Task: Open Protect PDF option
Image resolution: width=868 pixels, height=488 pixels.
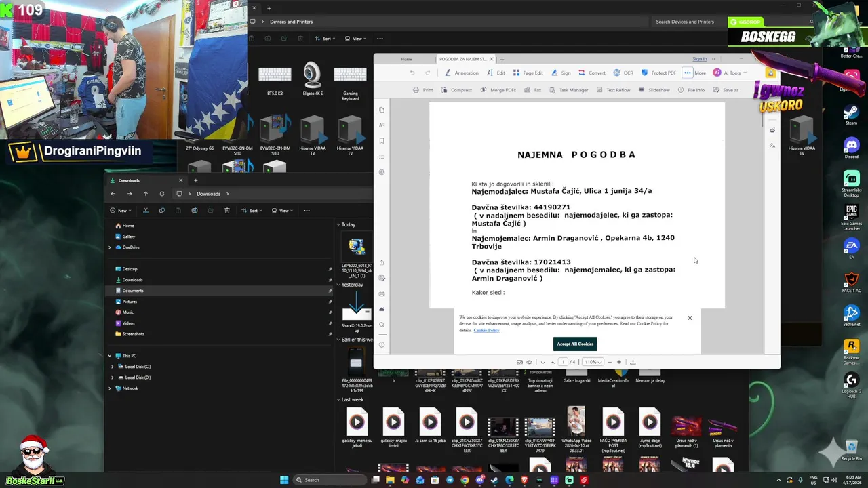Action: [x=658, y=73]
